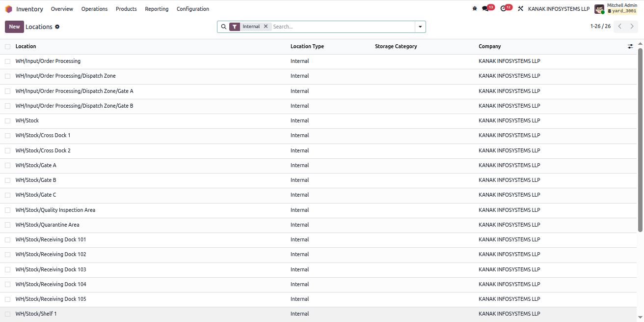
Task: Open WH/Stock/Quarantine Area location record
Action: click(x=47, y=225)
